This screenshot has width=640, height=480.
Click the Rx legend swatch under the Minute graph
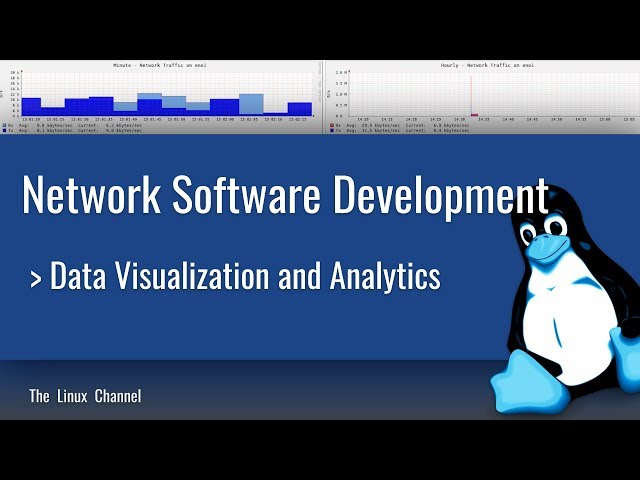click(4, 126)
